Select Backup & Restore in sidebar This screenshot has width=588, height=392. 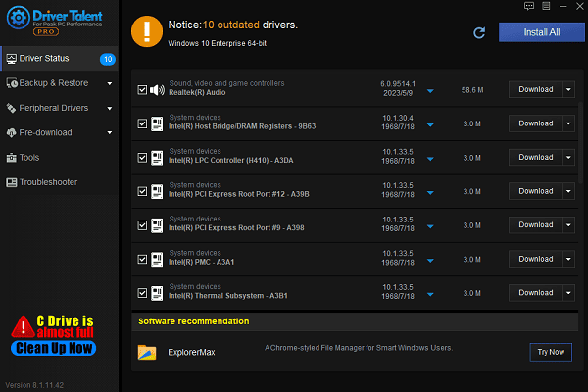[x=60, y=83]
